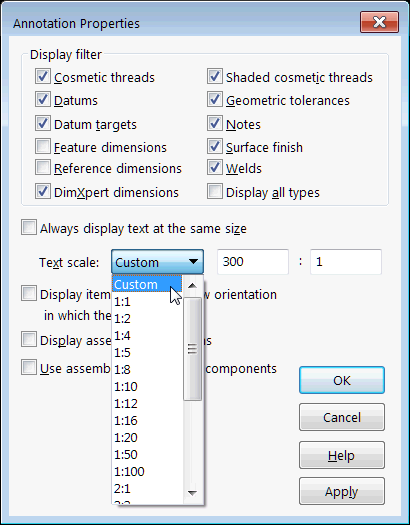Image resolution: width=410 pixels, height=525 pixels.
Task: Click the OK button
Action: pos(342,380)
